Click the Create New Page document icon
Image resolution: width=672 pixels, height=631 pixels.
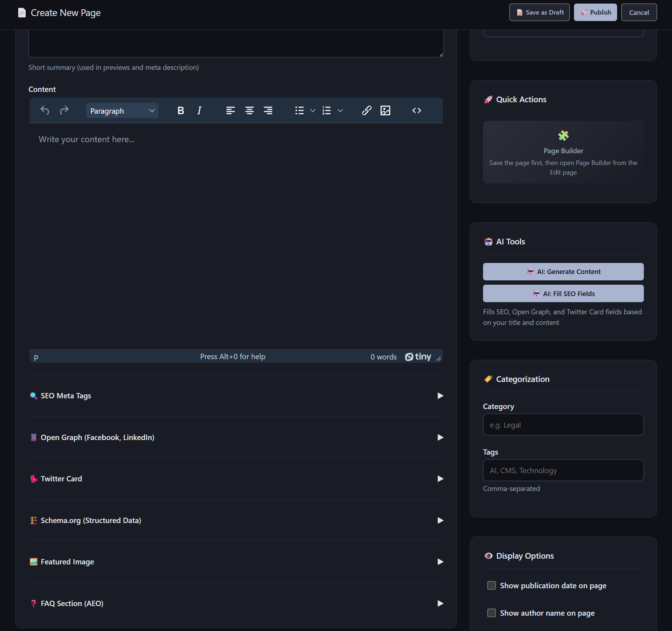(22, 13)
